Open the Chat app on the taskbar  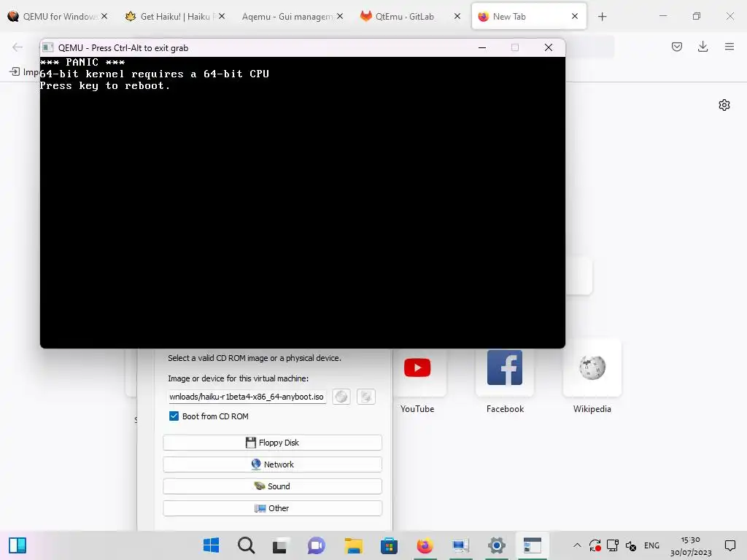[x=317, y=545]
